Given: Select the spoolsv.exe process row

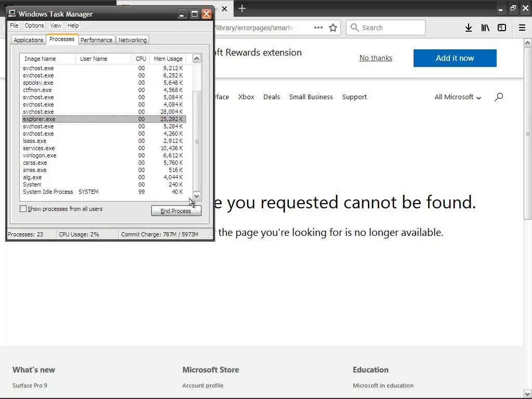Looking at the screenshot, I should coord(104,83).
